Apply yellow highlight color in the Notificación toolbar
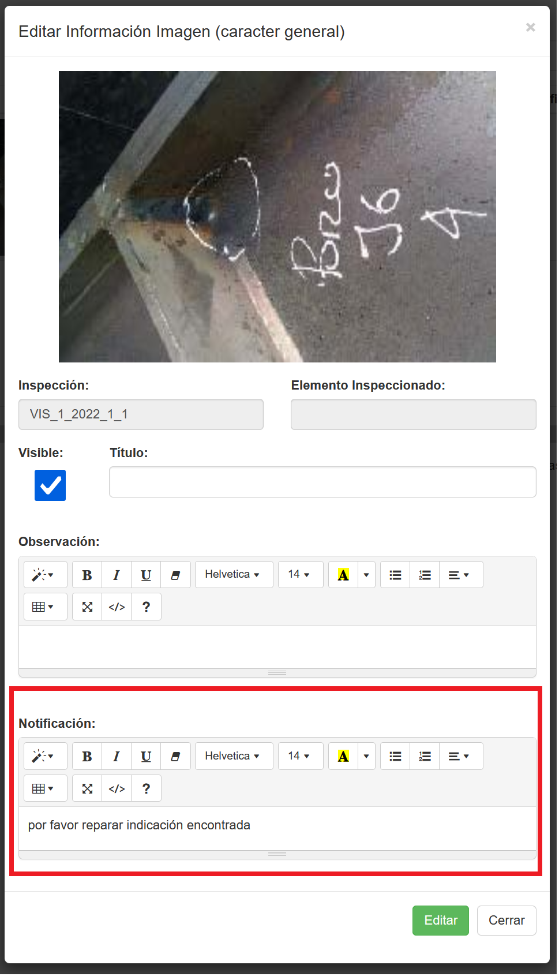This screenshot has width=559, height=980. [x=343, y=757]
